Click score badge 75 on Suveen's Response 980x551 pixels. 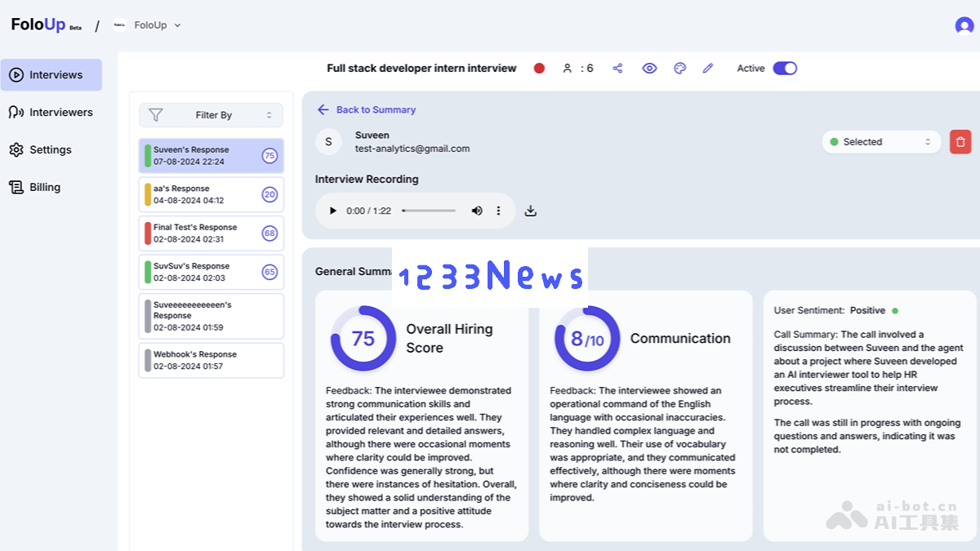269,156
